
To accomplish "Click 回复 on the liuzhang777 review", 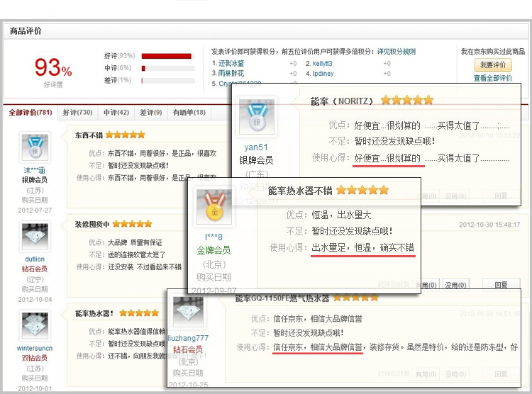I will 501,374.
